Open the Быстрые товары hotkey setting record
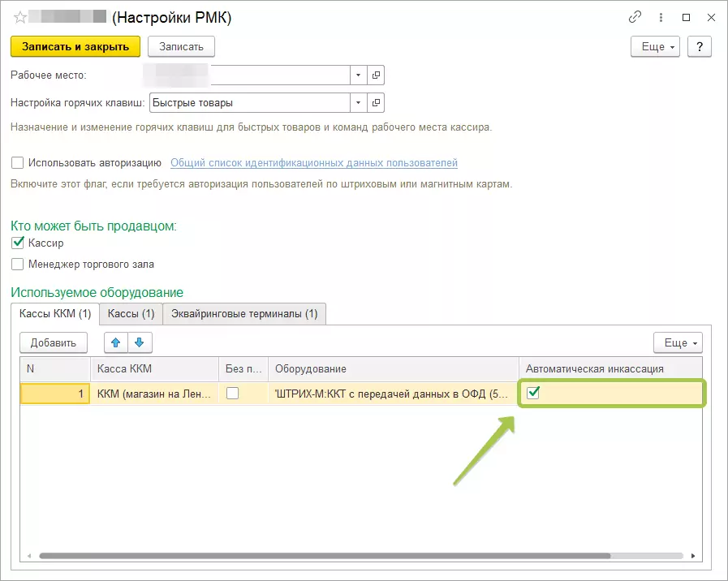This screenshot has width=728, height=581. (x=376, y=103)
